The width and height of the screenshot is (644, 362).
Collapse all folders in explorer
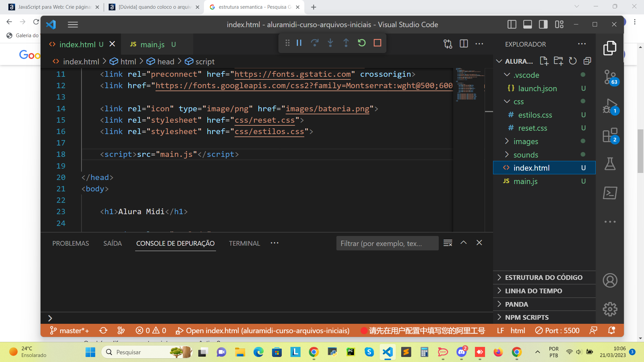587,61
